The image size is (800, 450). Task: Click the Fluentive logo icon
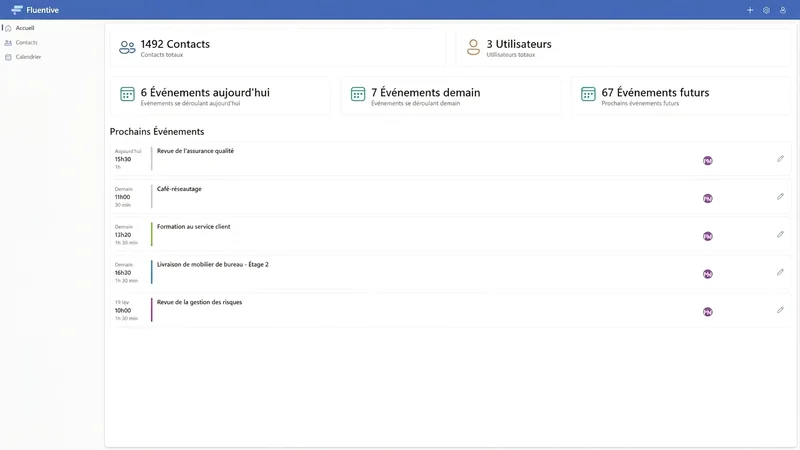[x=17, y=10]
